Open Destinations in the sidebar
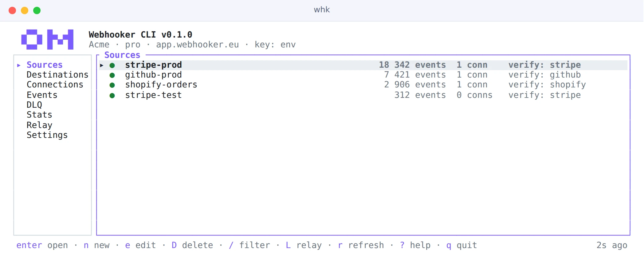Image resolution: width=644 pixels, height=261 pixels. click(57, 75)
